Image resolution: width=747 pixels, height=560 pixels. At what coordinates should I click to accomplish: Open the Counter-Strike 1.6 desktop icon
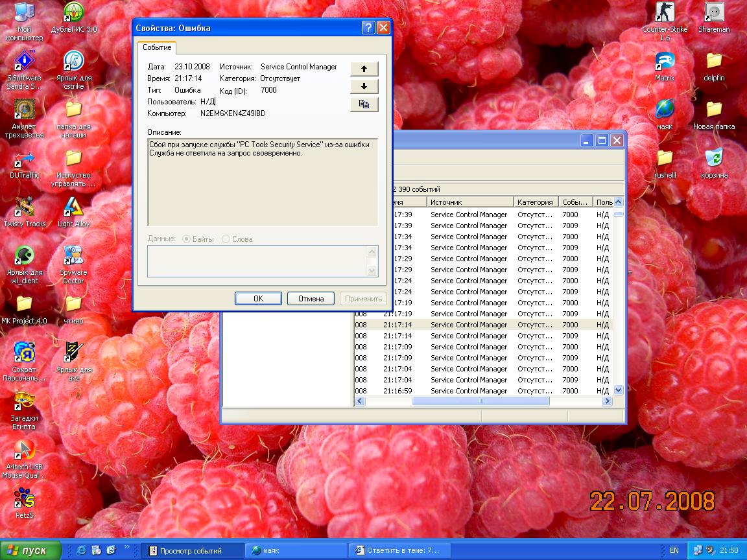(x=665, y=13)
